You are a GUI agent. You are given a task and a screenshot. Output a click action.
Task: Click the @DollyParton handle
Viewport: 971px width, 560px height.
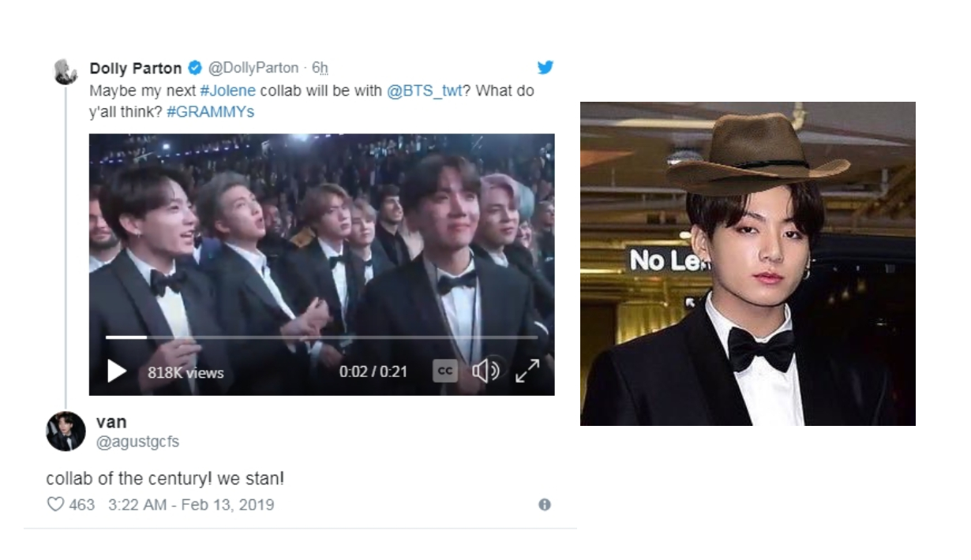click(254, 68)
